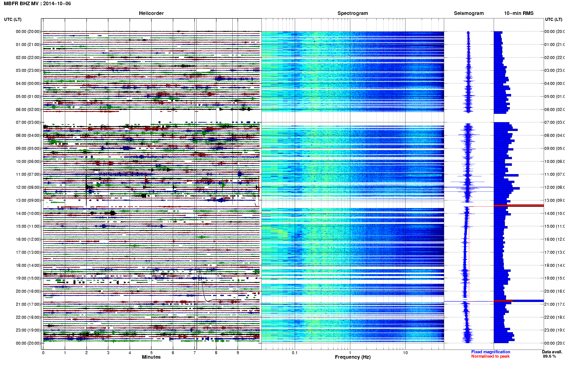
Task: Click the red RMS peak bar after 13:00
Action: (x=519, y=206)
